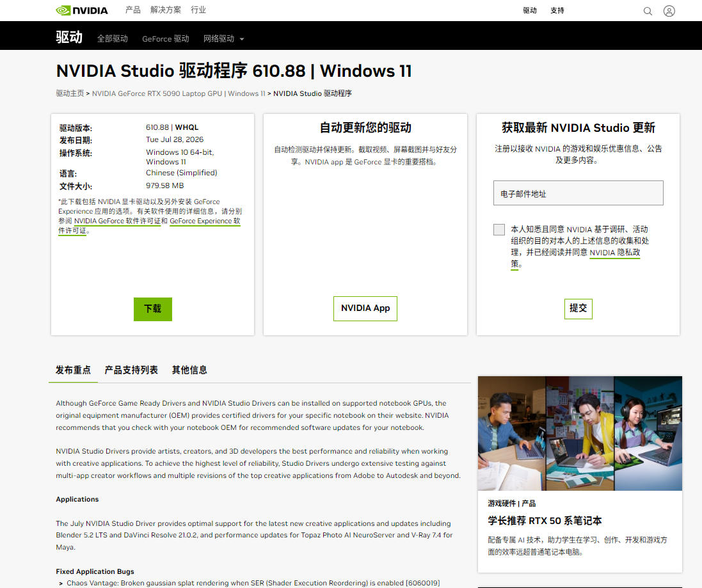702x588 pixels.
Task: Click the 游戏硬件 | 产品 label
Action: point(512,504)
